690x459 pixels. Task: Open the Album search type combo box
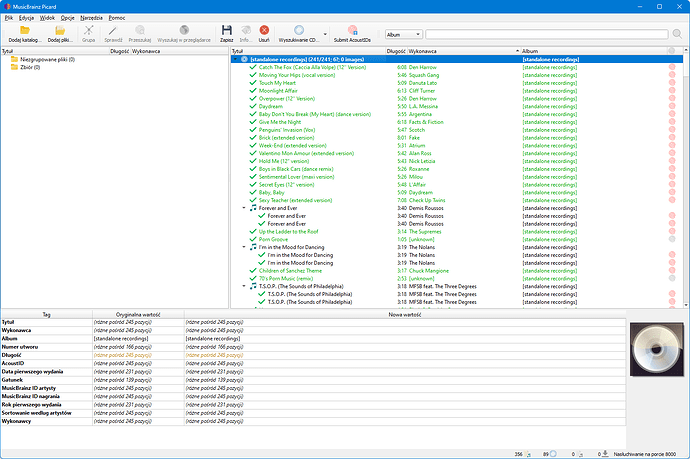(x=404, y=34)
